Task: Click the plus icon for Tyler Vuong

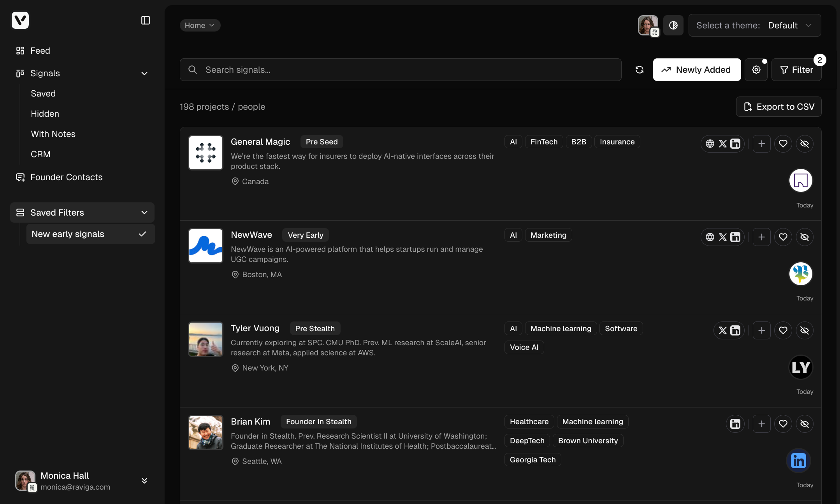Action: (x=762, y=330)
